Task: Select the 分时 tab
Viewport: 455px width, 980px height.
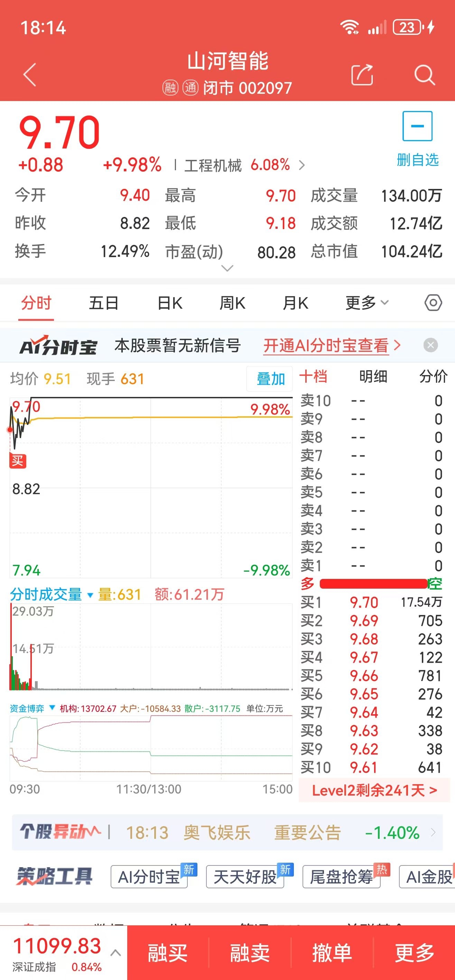Action: click(x=36, y=303)
